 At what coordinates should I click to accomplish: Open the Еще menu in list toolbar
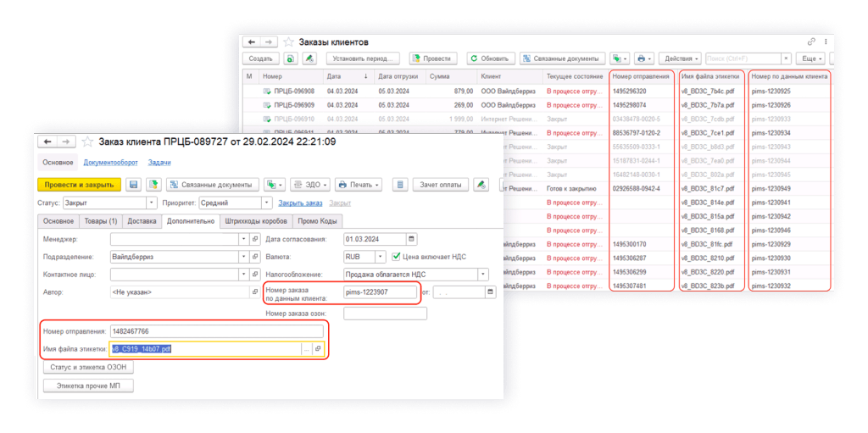[810, 58]
